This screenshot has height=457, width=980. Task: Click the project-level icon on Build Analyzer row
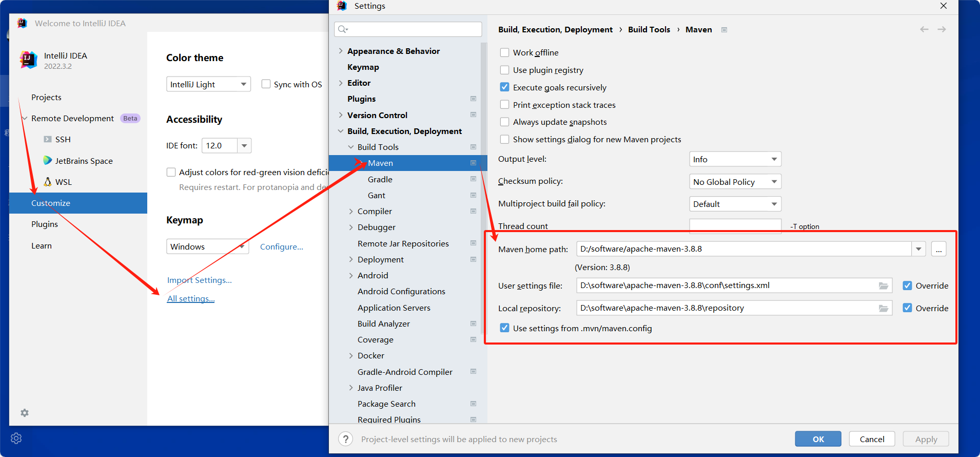473,323
